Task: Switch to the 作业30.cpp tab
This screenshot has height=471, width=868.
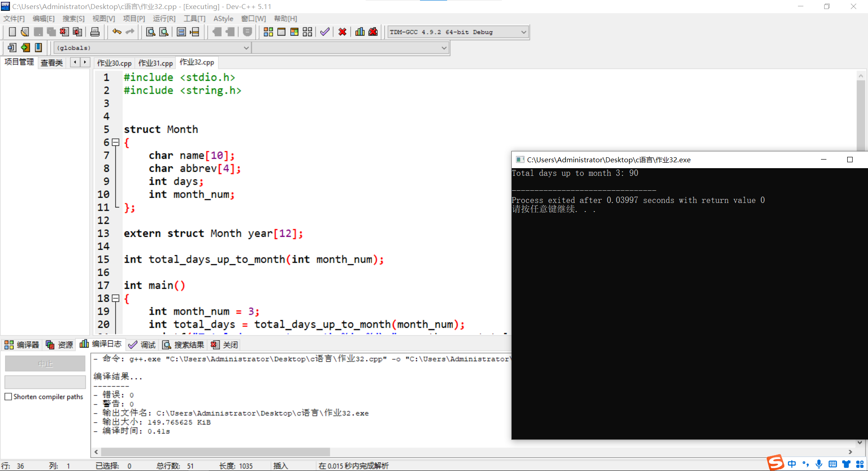Action: pyautogui.click(x=114, y=63)
